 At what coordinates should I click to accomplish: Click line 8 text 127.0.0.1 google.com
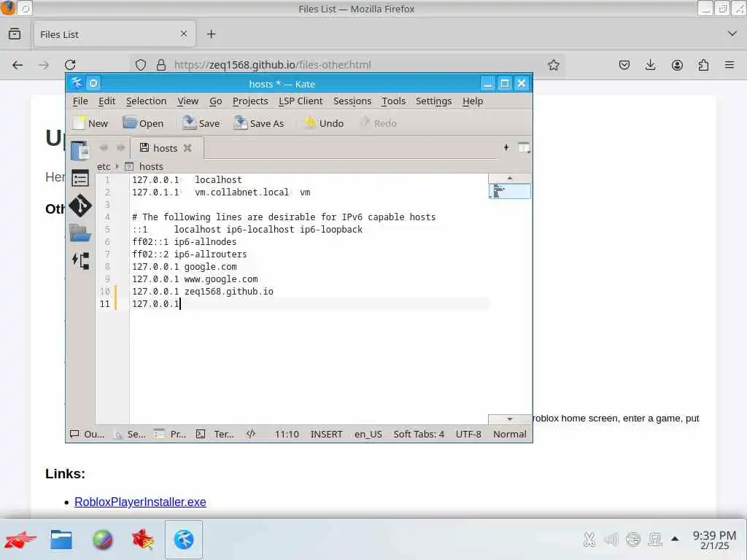(x=185, y=267)
